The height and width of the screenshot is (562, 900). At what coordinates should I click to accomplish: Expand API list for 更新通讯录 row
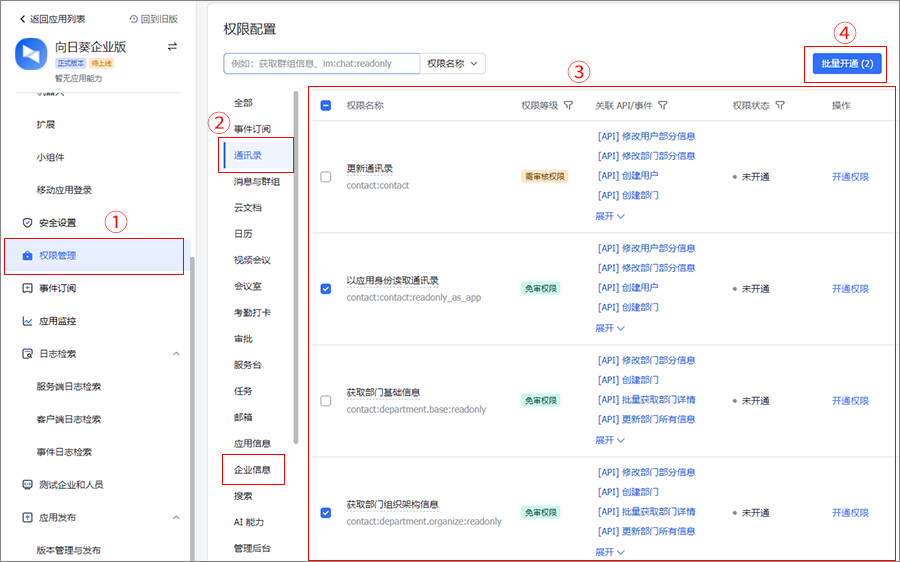(609, 216)
